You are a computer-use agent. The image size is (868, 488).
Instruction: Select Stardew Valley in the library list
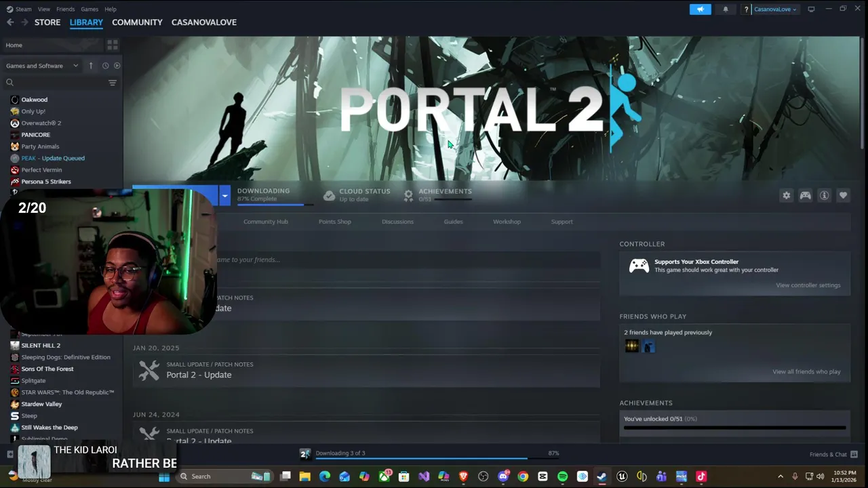[41, 404]
